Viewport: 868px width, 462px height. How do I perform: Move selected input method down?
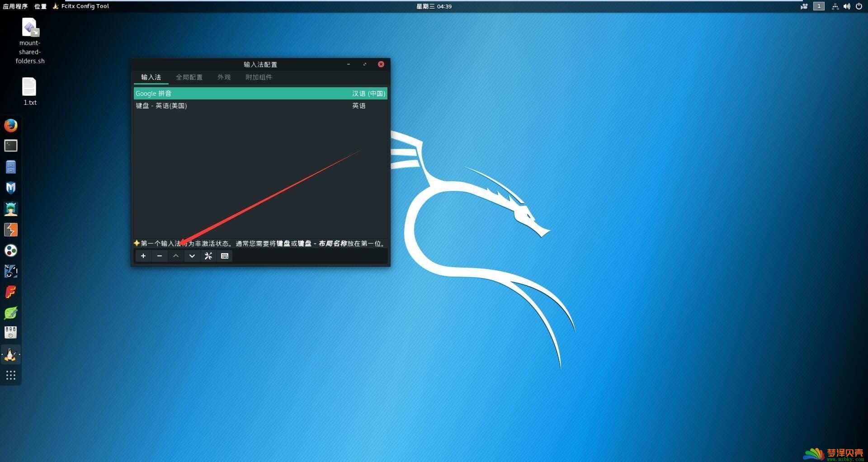pos(192,256)
